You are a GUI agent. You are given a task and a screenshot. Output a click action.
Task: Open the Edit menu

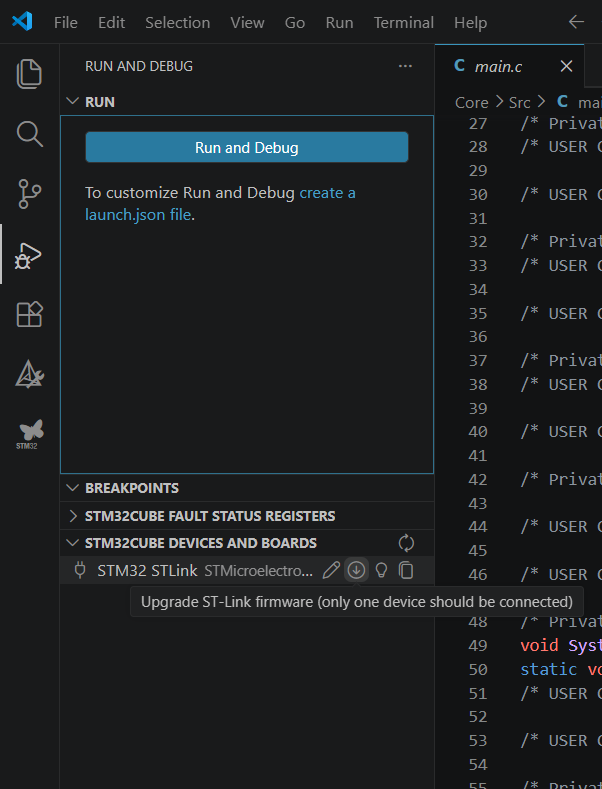tap(111, 23)
